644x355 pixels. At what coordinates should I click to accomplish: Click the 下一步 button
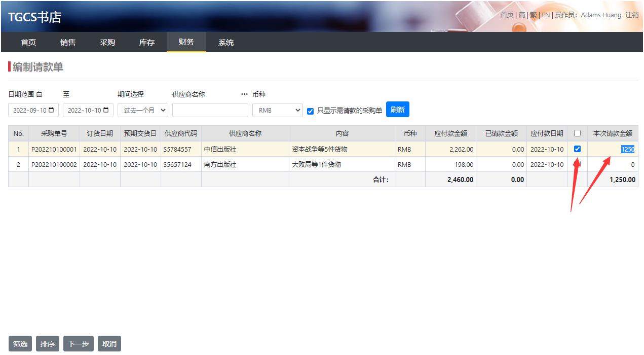click(x=79, y=344)
